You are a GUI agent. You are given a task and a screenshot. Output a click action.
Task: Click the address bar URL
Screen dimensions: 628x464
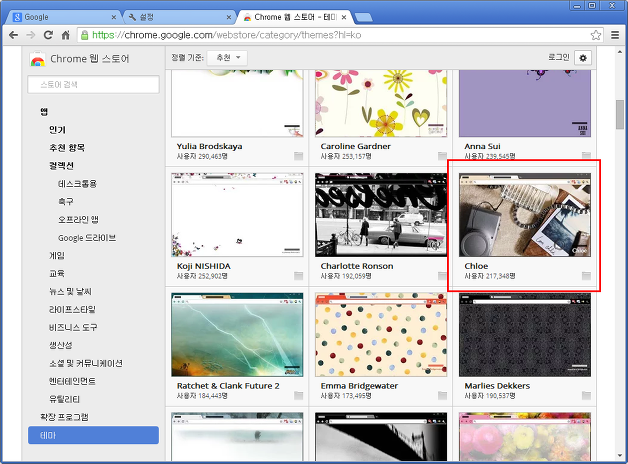227,35
